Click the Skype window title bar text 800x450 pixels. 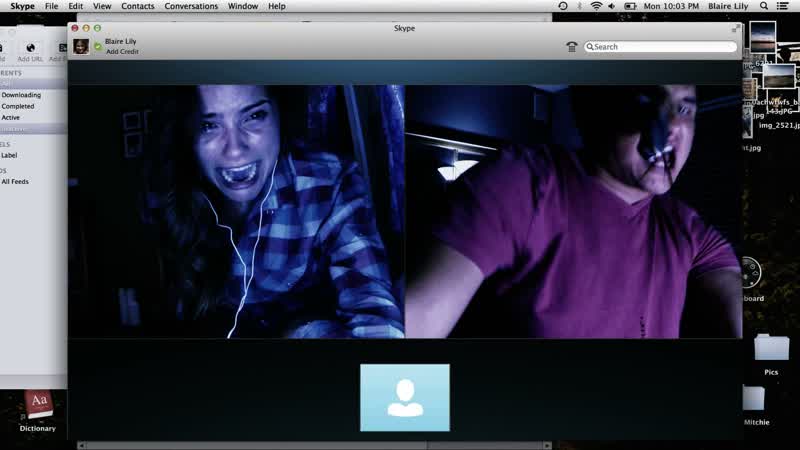click(404, 29)
